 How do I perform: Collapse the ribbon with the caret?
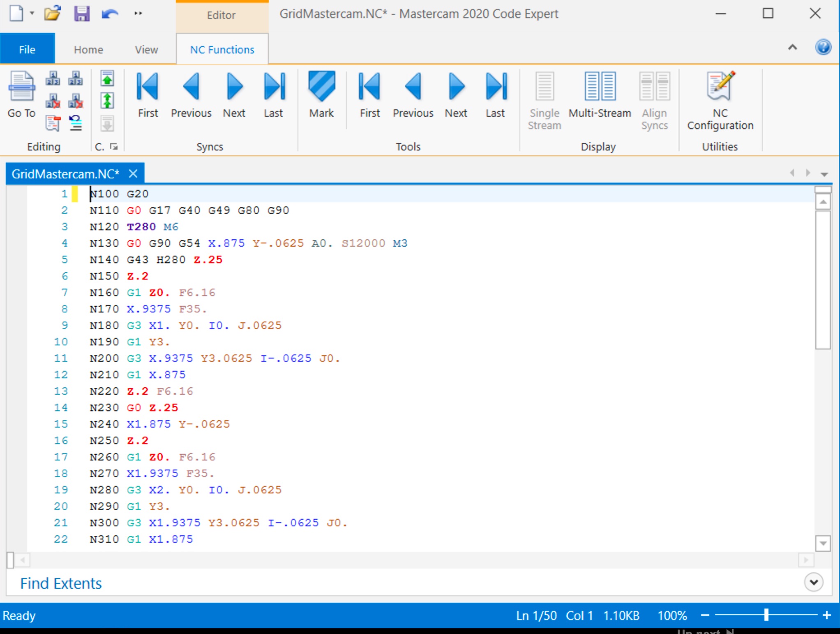(x=792, y=48)
